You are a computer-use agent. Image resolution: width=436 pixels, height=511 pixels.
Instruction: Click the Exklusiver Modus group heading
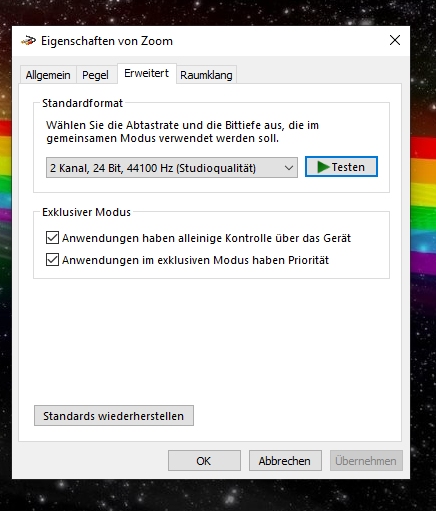tap(86, 212)
